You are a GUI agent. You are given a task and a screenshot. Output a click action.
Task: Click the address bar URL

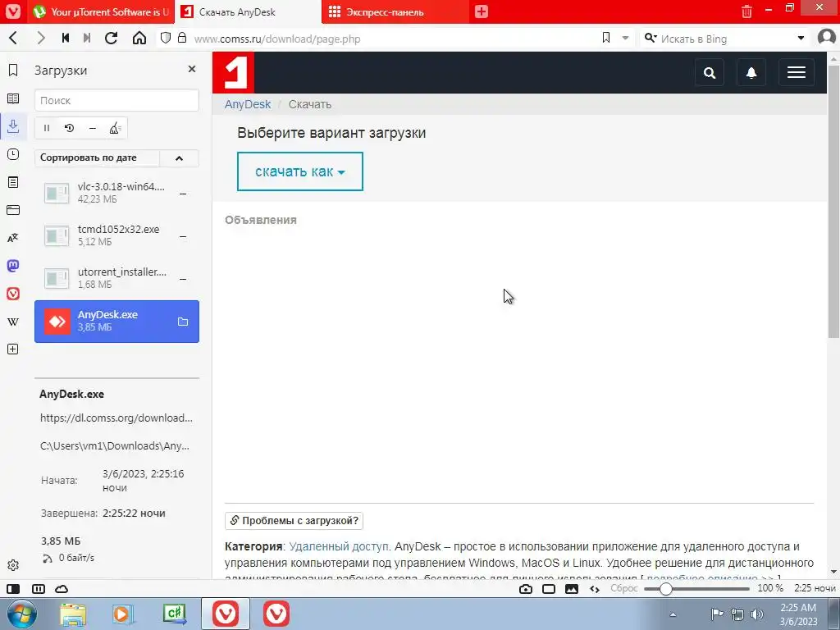click(x=277, y=39)
